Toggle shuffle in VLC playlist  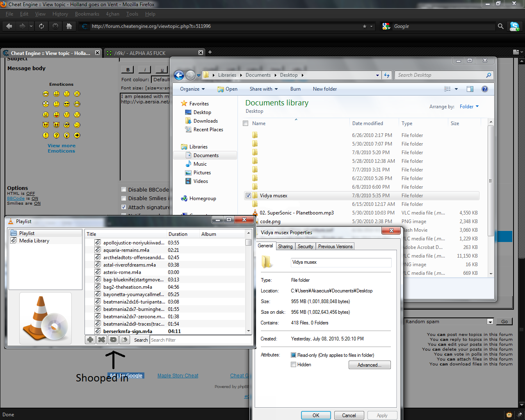[x=102, y=340]
